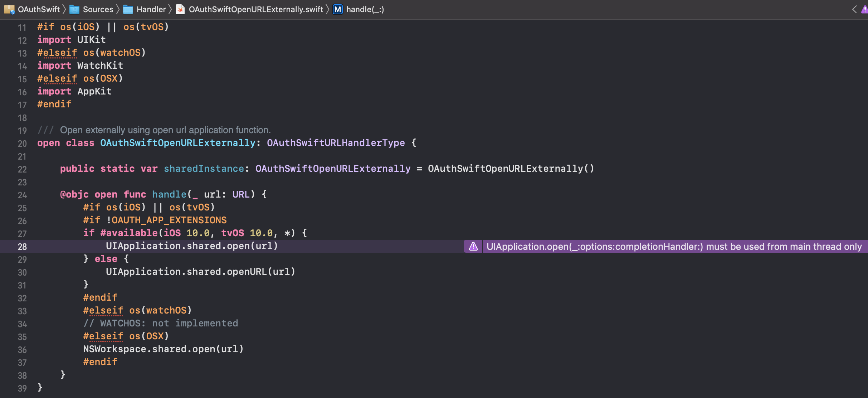Click the blue M method icon
The width and height of the screenshot is (868, 398).
(x=337, y=9)
